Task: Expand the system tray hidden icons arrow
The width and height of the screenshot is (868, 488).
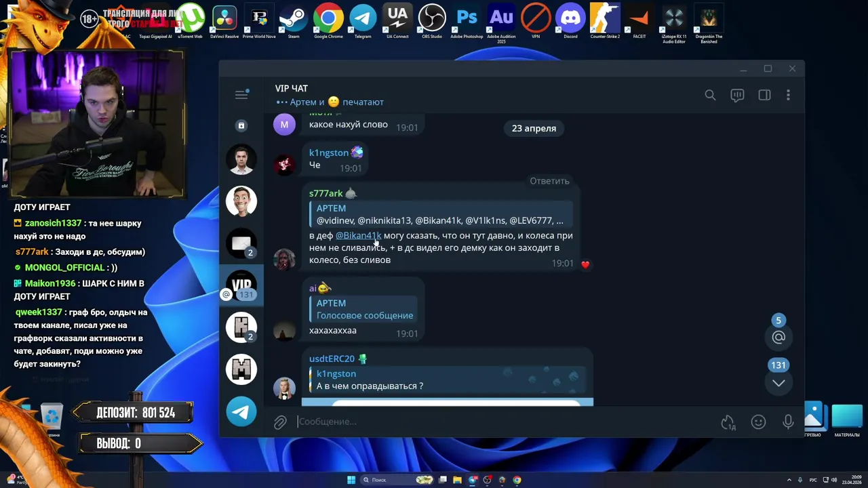Action: click(789, 480)
